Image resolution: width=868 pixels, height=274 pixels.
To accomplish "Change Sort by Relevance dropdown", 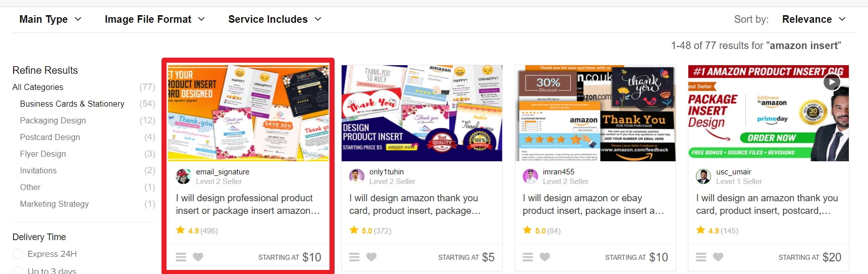I will tap(814, 19).
